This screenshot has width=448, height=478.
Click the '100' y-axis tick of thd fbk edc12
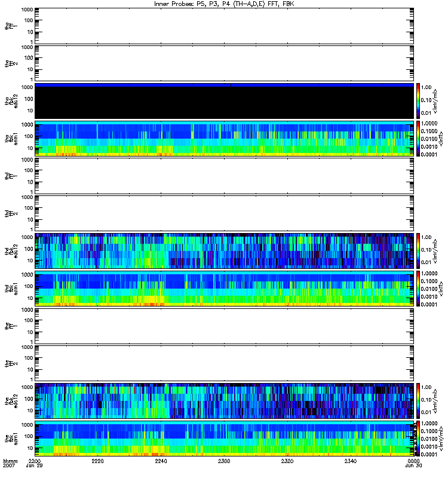click(28, 249)
